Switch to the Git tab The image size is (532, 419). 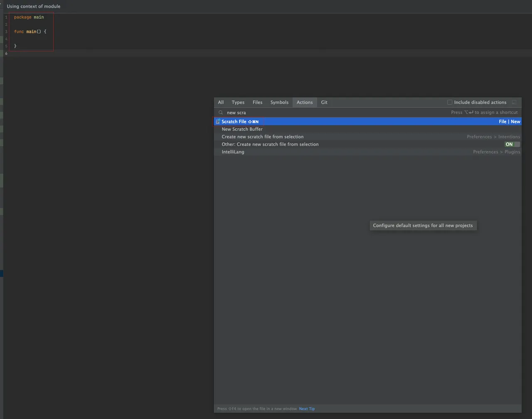point(324,102)
